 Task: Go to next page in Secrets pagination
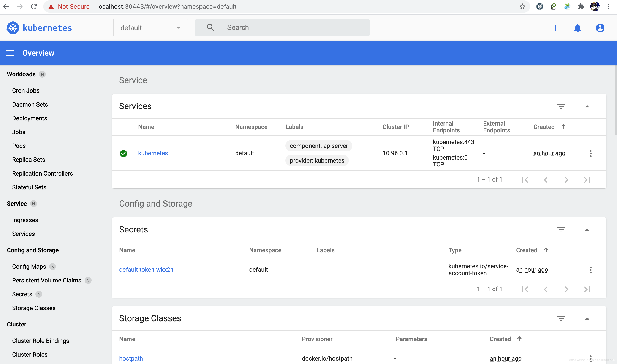(x=566, y=289)
